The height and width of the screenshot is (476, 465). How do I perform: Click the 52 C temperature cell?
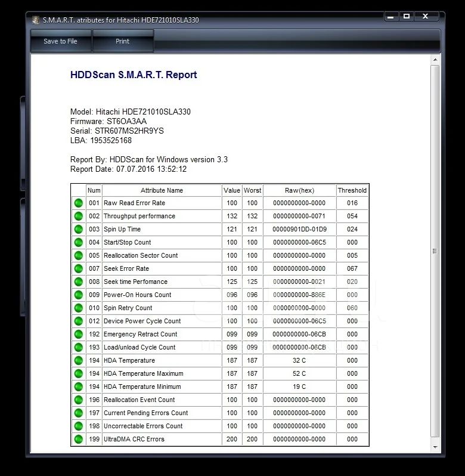(x=299, y=373)
